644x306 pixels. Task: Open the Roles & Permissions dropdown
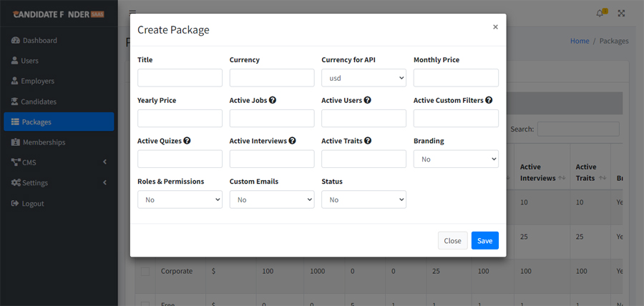point(180,199)
